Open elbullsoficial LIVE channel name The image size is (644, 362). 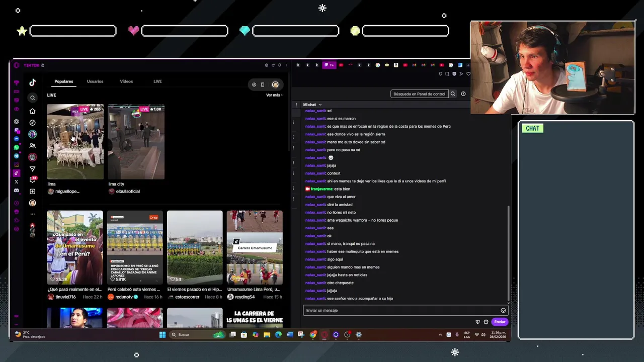128,192
